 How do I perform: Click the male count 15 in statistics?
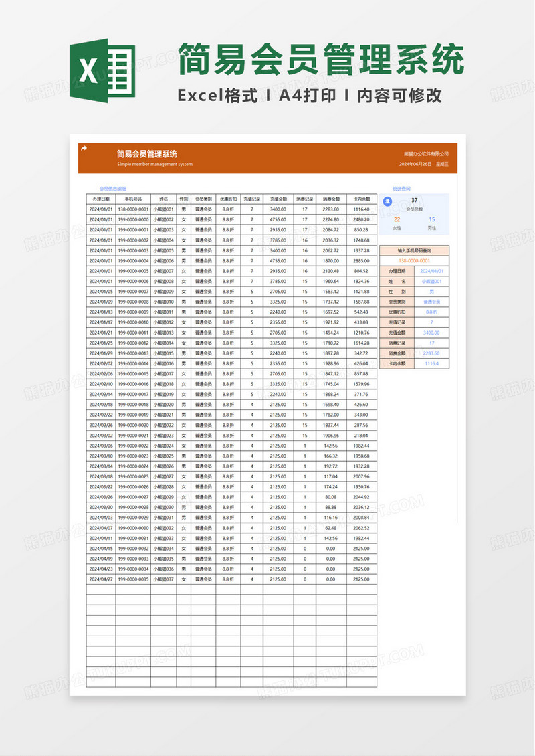coord(432,219)
